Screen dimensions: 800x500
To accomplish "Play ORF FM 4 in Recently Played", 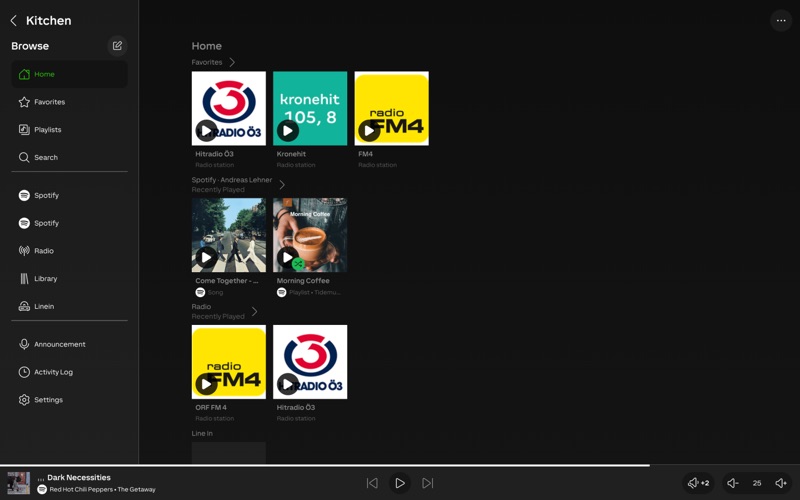I will click(206, 384).
